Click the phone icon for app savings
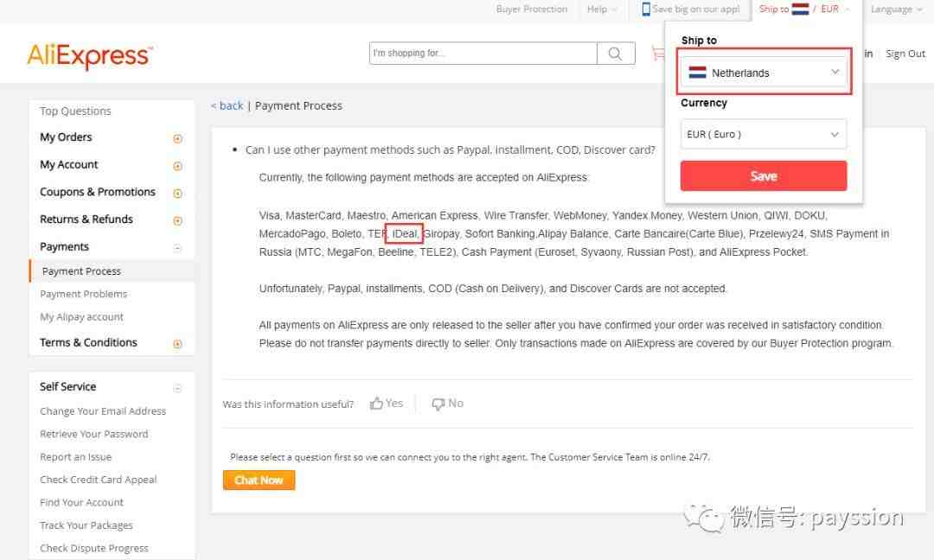The width and height of the screenshot is (934, 560). (646, 10)
